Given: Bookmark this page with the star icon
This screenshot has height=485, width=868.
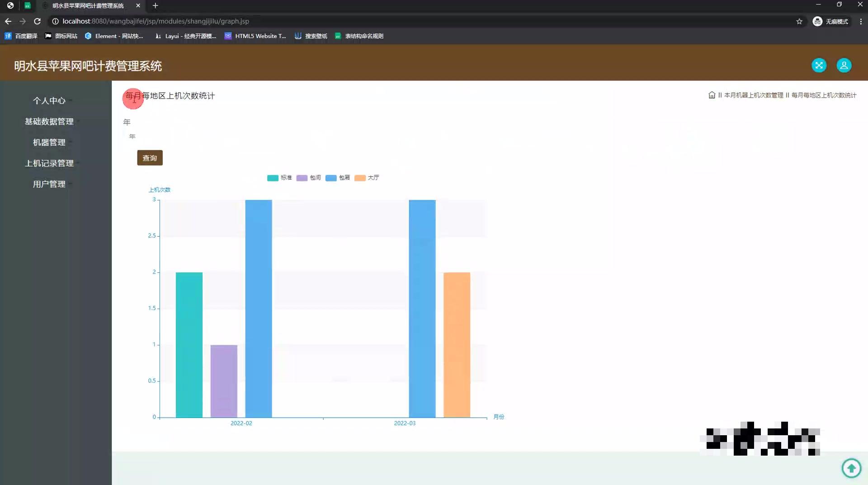Looking at the screenshot, I should pyautogui.click(x=799, y=21).
